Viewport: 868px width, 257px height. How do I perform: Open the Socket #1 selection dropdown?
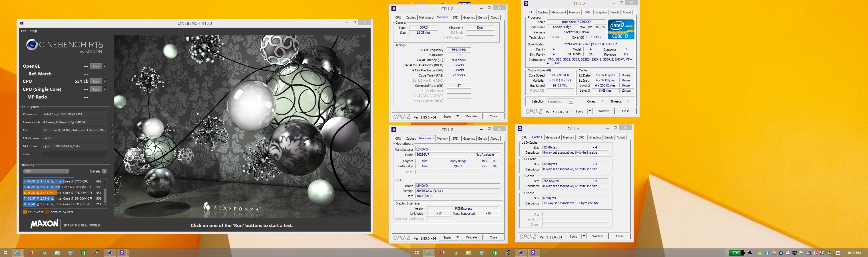[x=560, y=101]
